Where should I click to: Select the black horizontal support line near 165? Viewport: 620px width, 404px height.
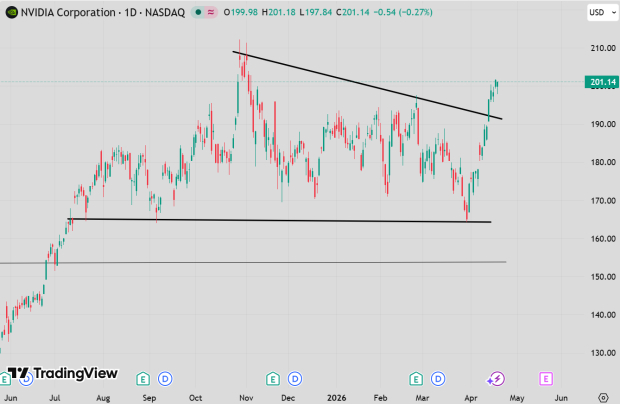[279, 221]
